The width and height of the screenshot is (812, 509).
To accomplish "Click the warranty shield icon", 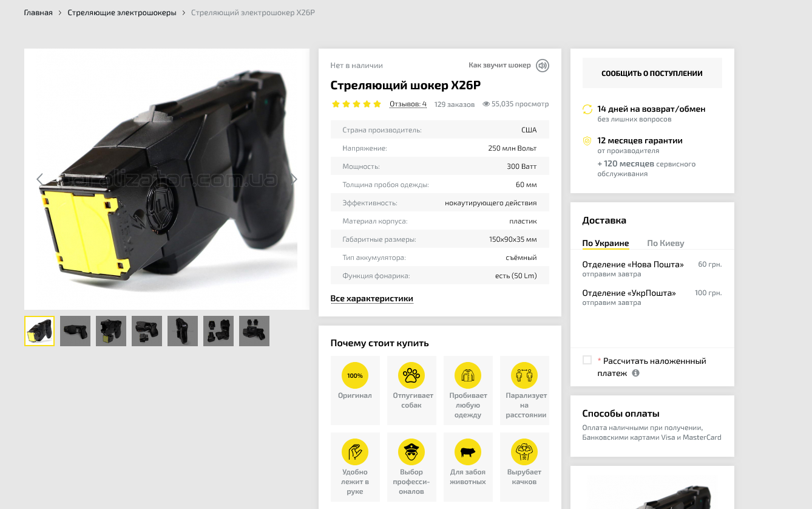I will coord(587,141).
